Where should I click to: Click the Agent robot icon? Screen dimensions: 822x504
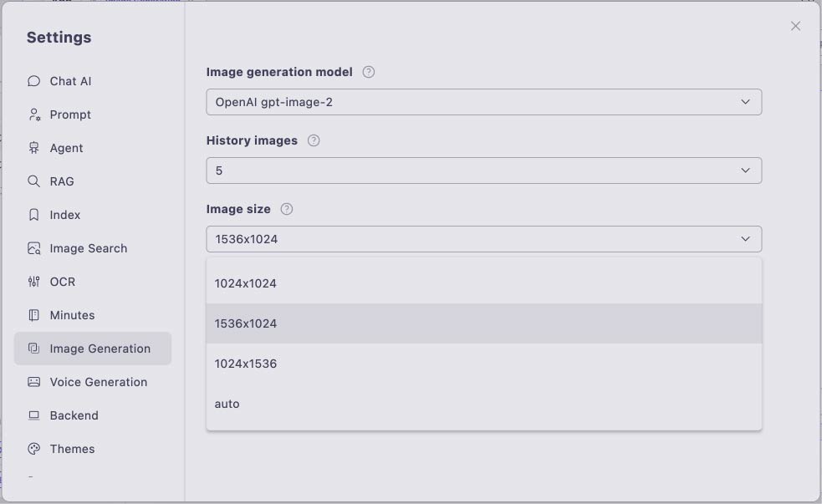(33, 148)
